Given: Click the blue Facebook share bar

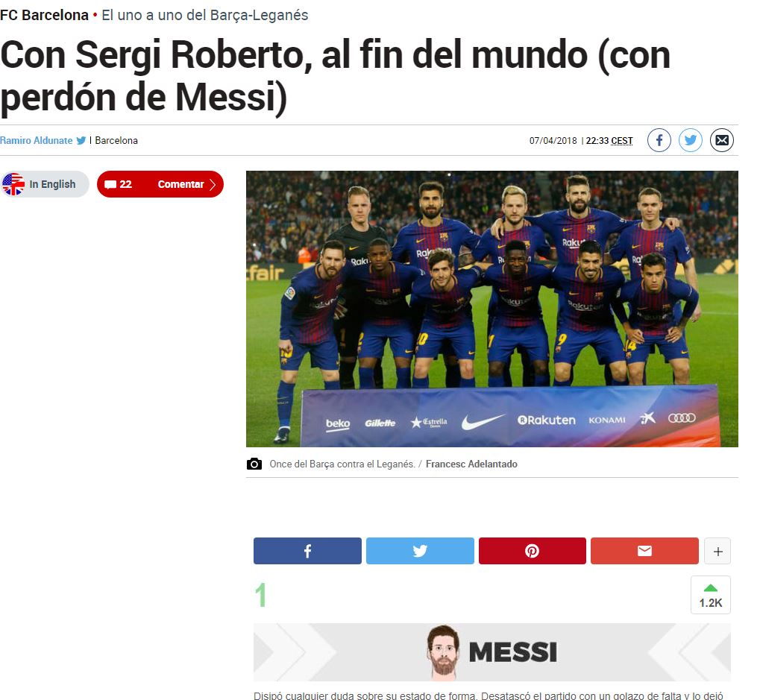Looking at the screenshot, I should tap(307, 551).
